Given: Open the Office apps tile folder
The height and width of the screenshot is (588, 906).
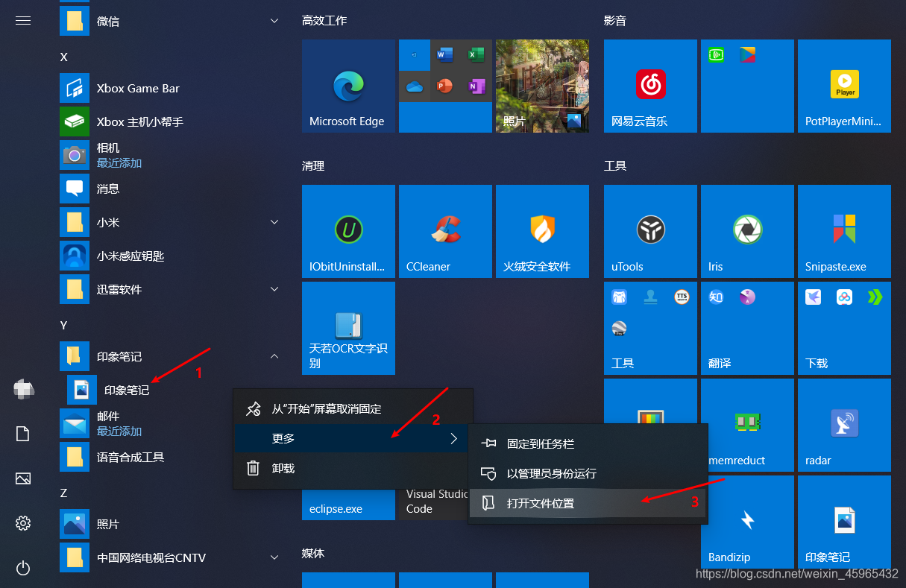Looking at the screenshot, I should 445,86.
